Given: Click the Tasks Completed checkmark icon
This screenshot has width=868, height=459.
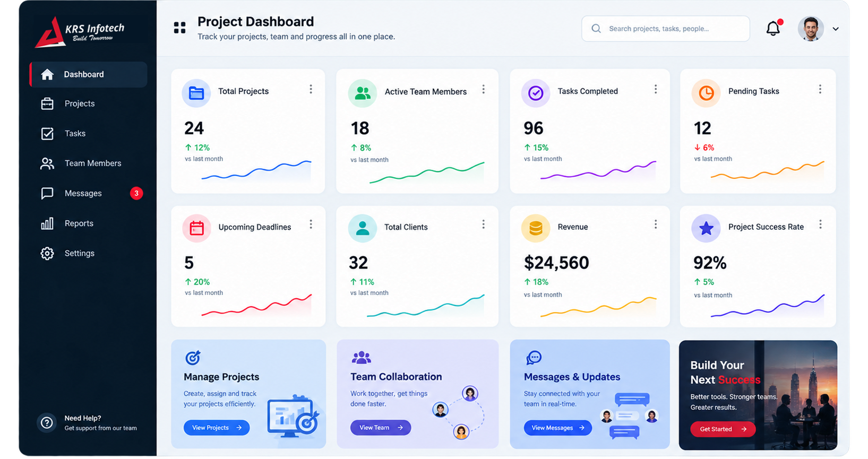Looking at the screenshot, I should (536, 93).
